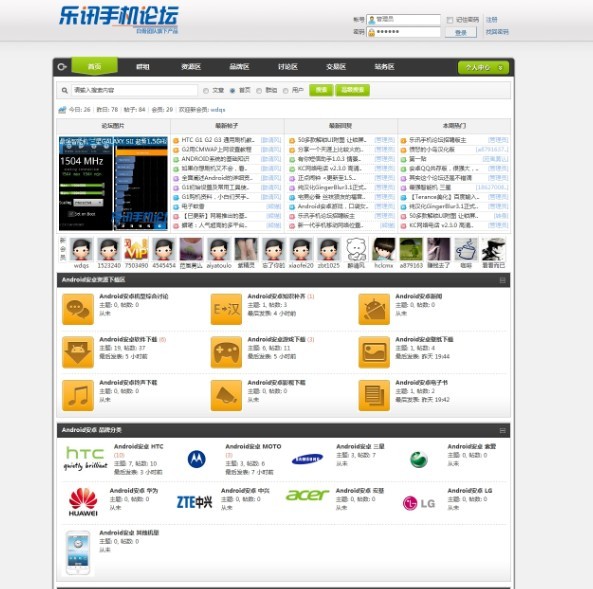Click the HTC brand logo
Image resolution: width=593 pixels, height=589 pixels.
click(x=85, y=458)
